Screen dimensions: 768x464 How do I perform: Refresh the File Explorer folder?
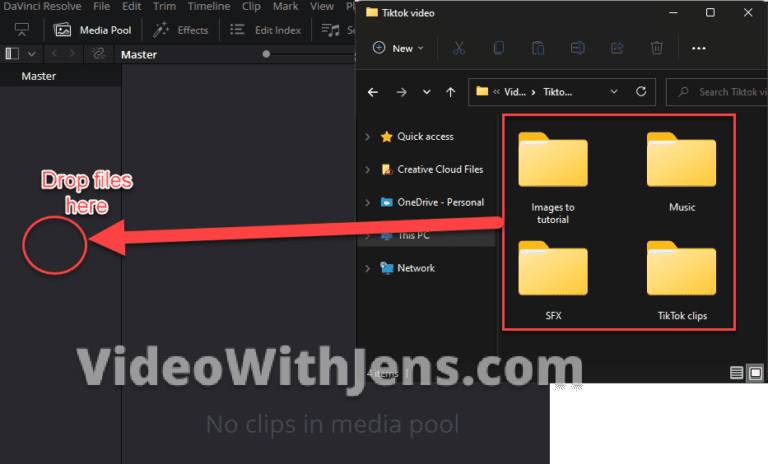point(641,92)
